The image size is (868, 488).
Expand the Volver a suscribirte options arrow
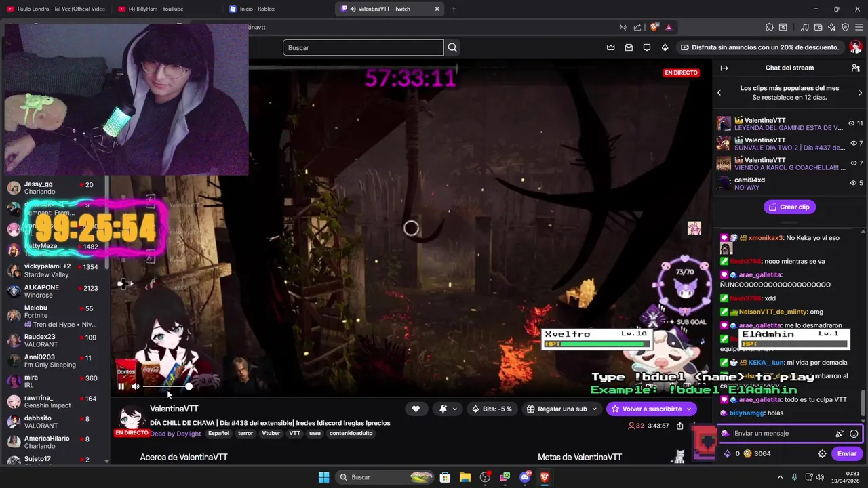pyautogui.click(x=689, y=409)
